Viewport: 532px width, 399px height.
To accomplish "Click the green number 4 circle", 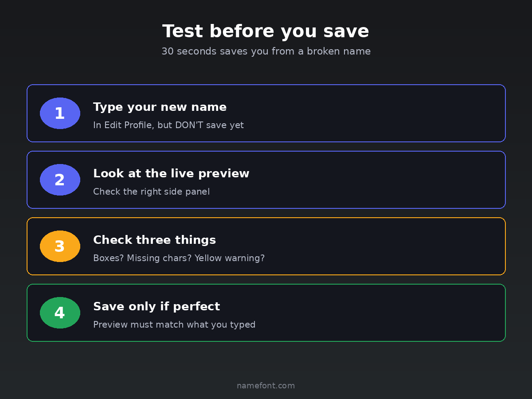I will (60, 313).
